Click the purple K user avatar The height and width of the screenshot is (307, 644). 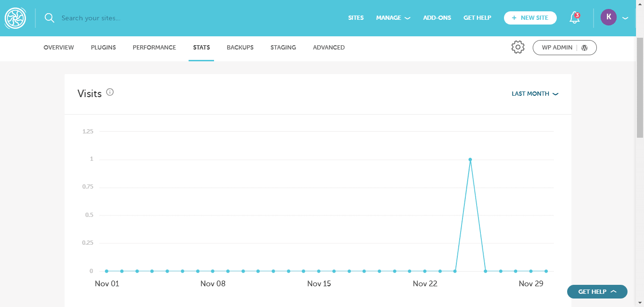click(x=608, y=17)
